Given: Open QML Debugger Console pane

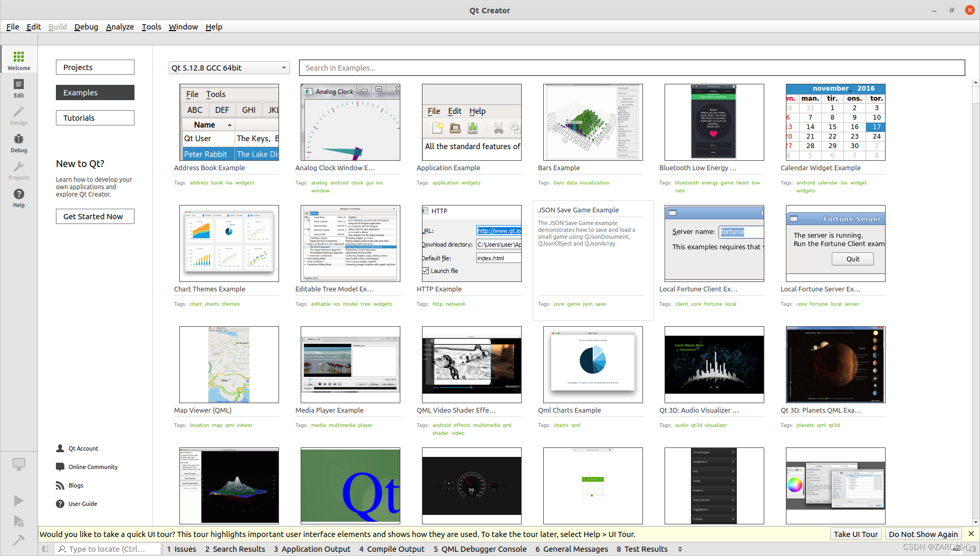Looking at the screenshot, I should (x=480, y=549).
